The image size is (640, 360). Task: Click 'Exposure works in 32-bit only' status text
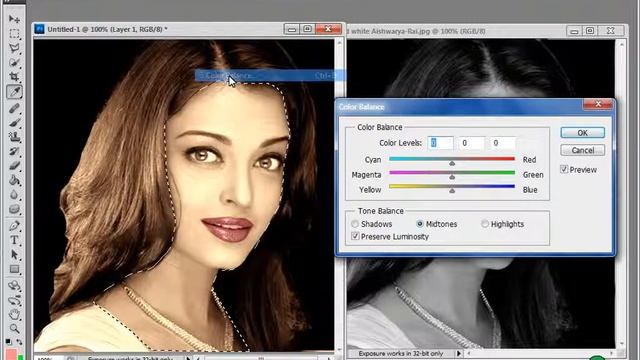(x=400, y=353)
